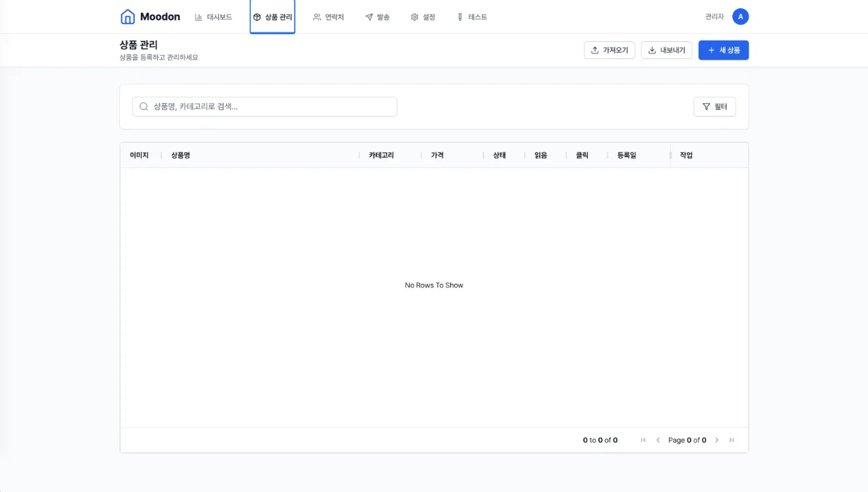This screenshot has height=492, width=868.
Task: Click the 상품을 등록하고 관리하세요 subtitle
Action: coord(159,58)
